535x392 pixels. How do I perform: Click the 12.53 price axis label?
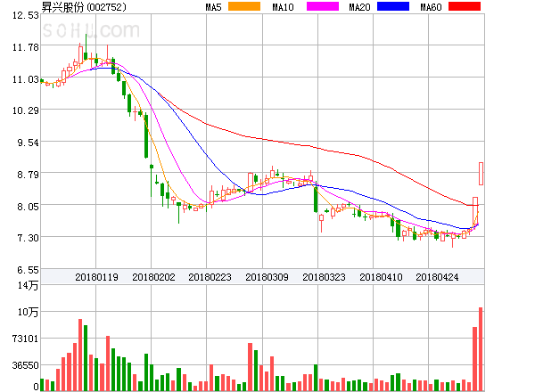click(x=26, y=15)
